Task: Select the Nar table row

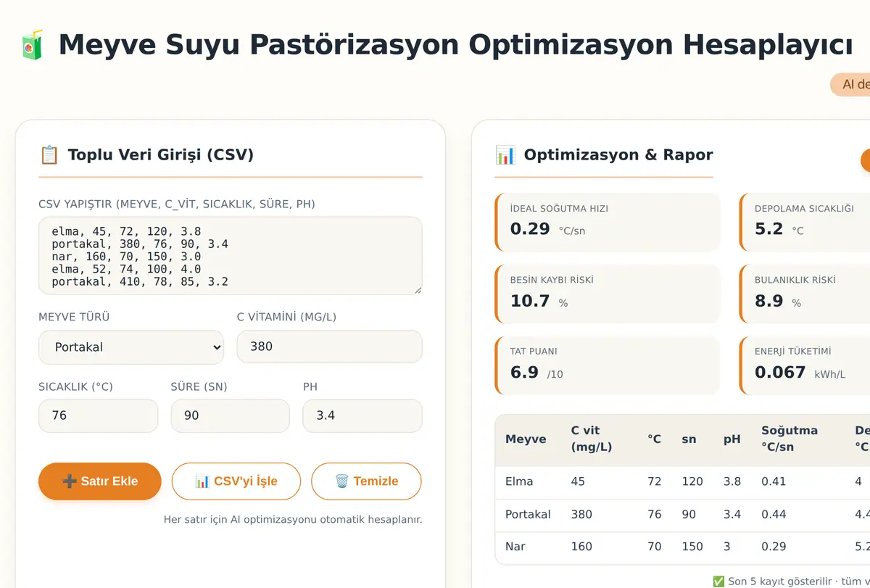Action: click(x=682, y=547)
